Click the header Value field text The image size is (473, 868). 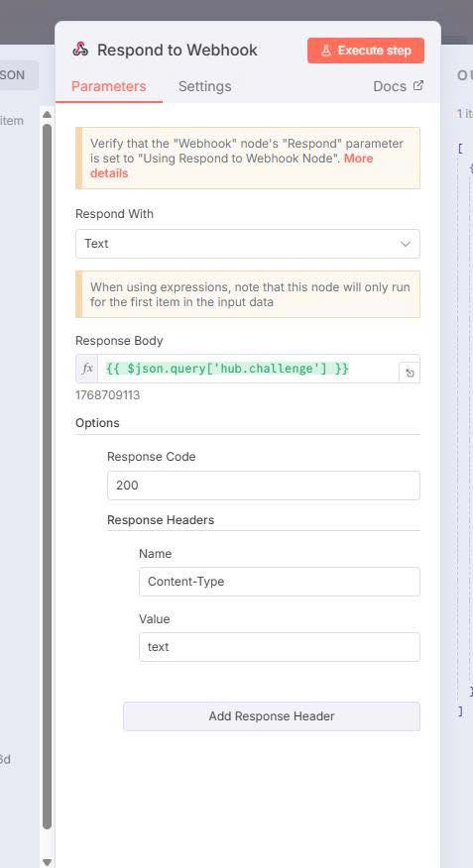[280, 647]
